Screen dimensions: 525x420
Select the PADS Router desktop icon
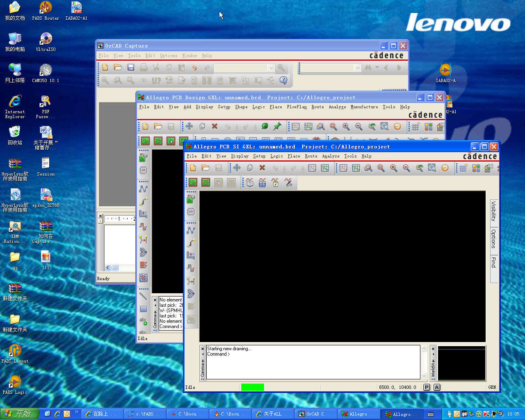click(46, 11)
